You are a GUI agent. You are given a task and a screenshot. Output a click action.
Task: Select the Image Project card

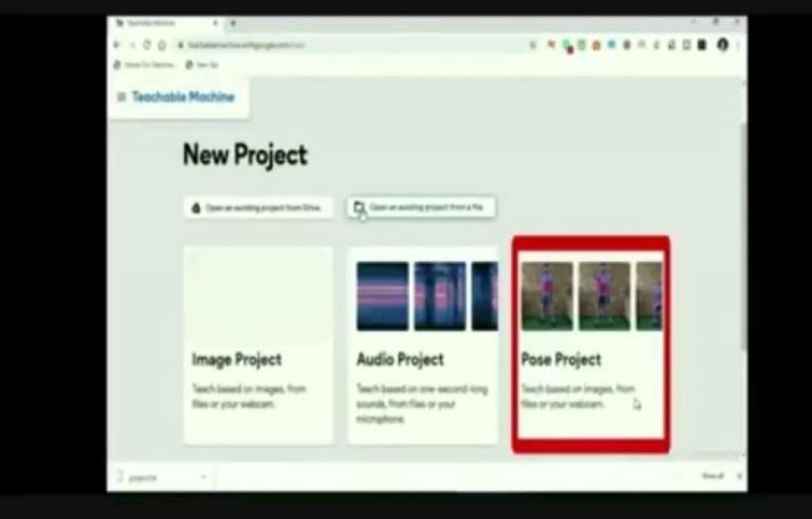(x=258, y=345)
